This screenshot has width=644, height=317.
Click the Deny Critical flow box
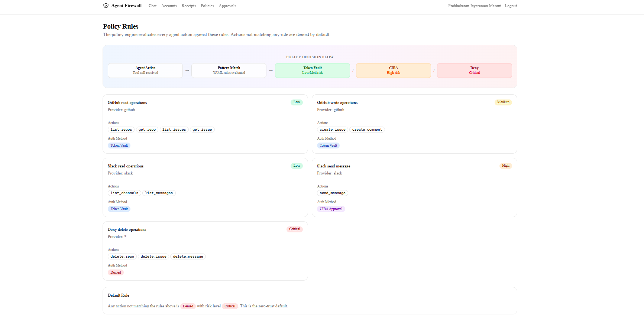tap(475, 71)
